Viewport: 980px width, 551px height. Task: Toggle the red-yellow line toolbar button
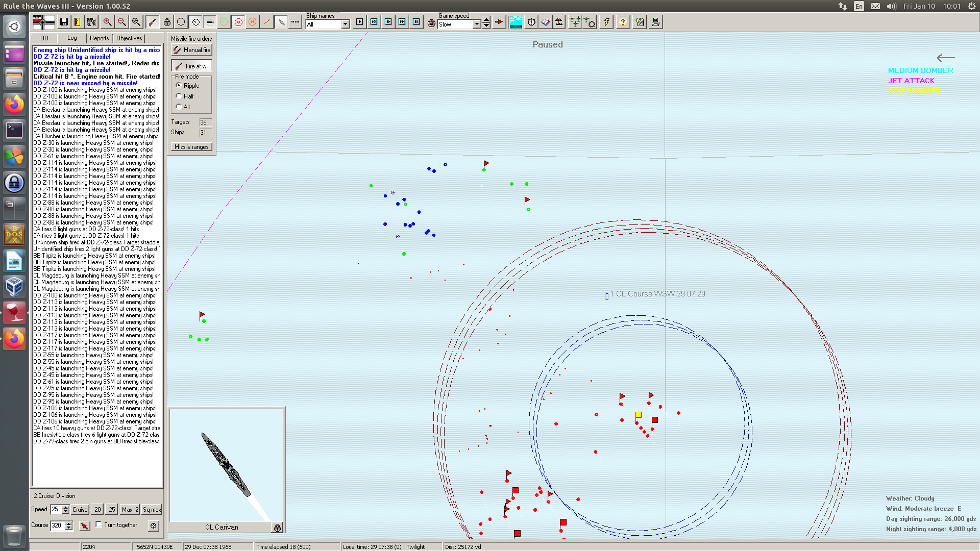[266, 22]
